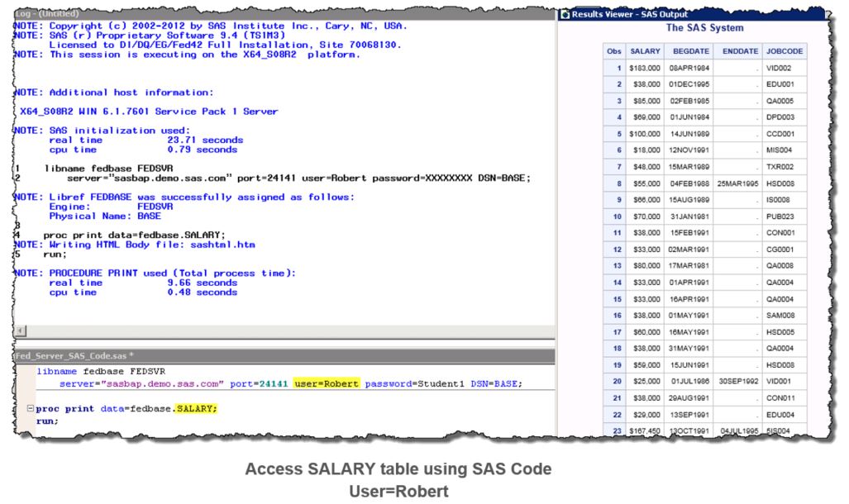Click the Obs column header
The width and height of the screenshot is (849, 504).
pyautogui.click(x=613, y=51)
